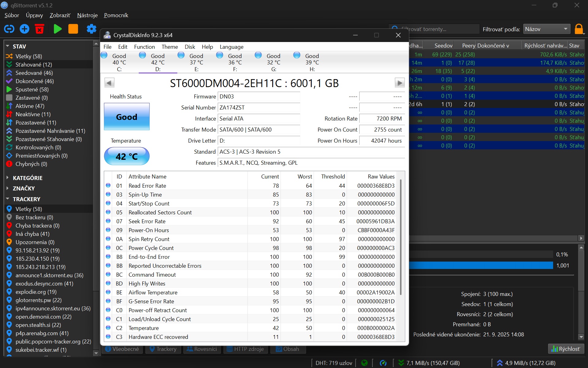Screen dimensions: 588x368
Task: Click the qBittorrent add torrent link icon
Action: coord(9,29)
